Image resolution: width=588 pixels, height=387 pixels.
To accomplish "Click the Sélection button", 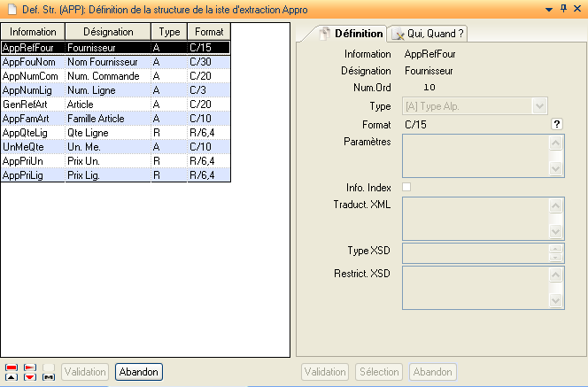I will click(x=379, y=373).
